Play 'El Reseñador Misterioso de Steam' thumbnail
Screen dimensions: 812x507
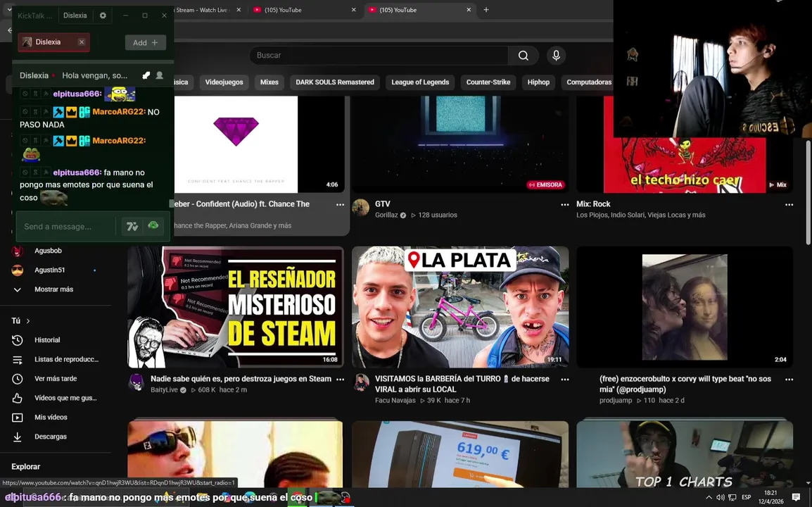coord(236,307)
